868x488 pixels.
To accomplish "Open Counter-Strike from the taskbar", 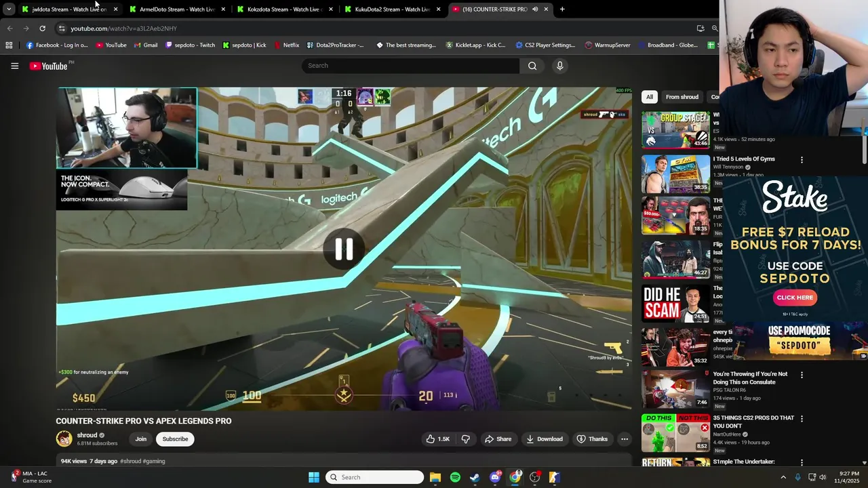I will [555, 477].
